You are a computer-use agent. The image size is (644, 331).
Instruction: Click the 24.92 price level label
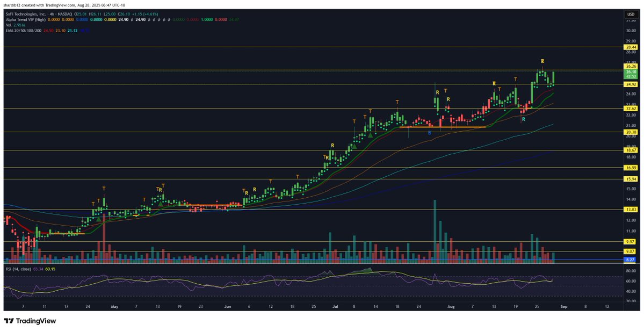coord(631,84)
